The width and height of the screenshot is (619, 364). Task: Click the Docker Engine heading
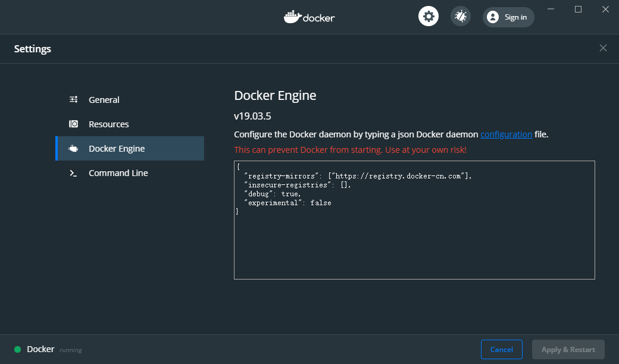tap(275, 95)
